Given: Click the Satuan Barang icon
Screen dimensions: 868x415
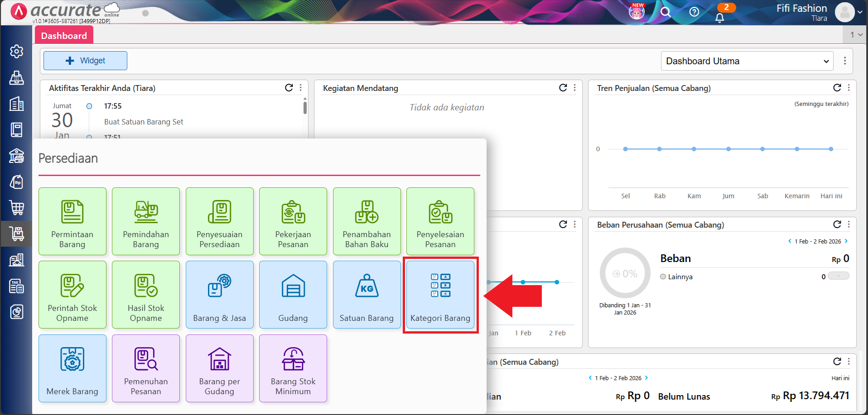Looking at the screenshot, I should coord(366,295).
